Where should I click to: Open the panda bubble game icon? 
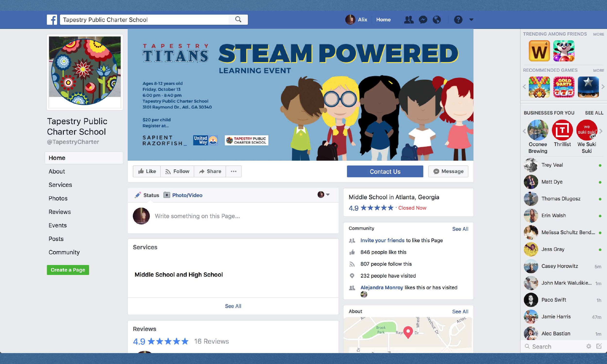(x=564, y=51)
